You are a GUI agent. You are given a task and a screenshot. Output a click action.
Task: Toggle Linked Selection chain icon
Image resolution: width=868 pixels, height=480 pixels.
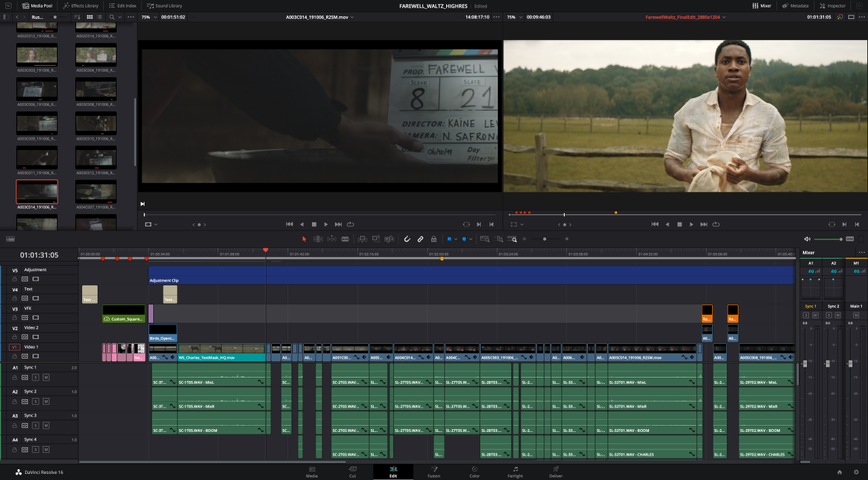[420, 239]
